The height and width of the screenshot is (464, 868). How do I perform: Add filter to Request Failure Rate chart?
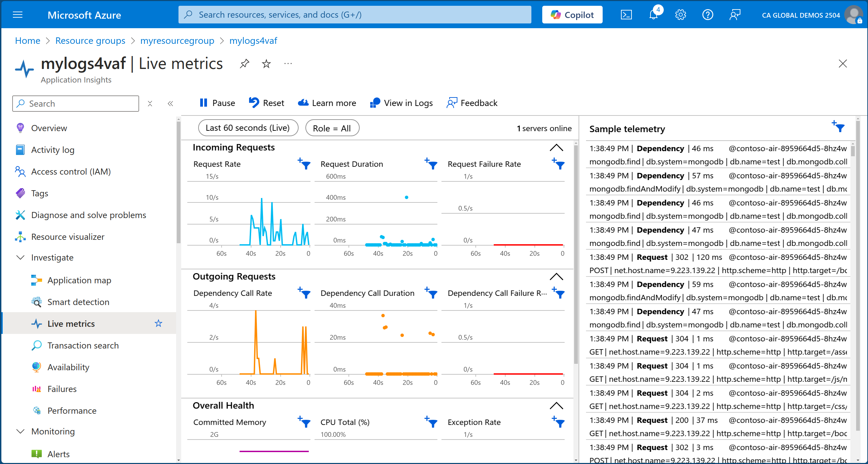coord(558,163)
